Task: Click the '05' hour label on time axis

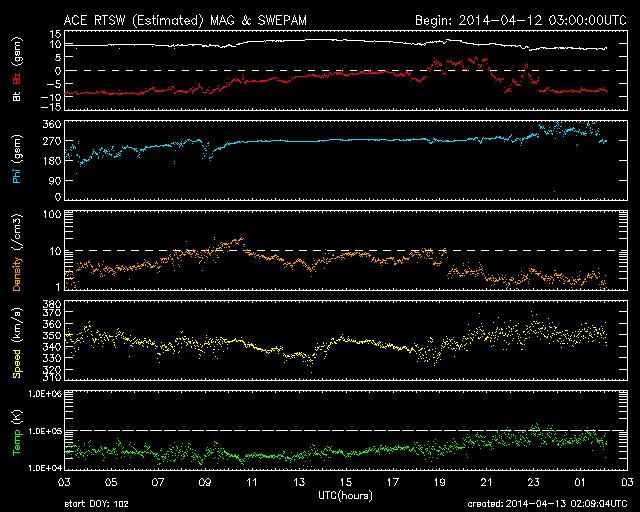Action: pyautogui.click(x=111, y=482)
